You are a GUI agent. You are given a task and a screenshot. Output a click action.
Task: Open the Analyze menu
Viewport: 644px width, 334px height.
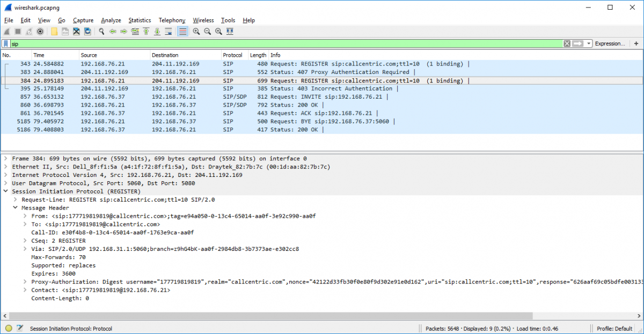111,20
